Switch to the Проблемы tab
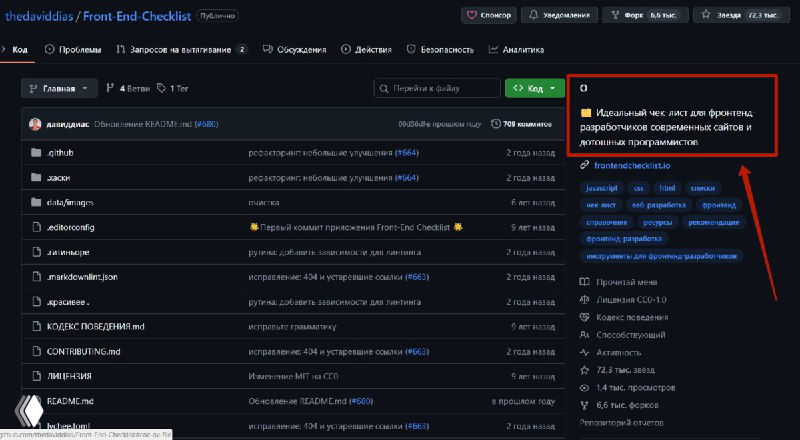 [73, 50]
